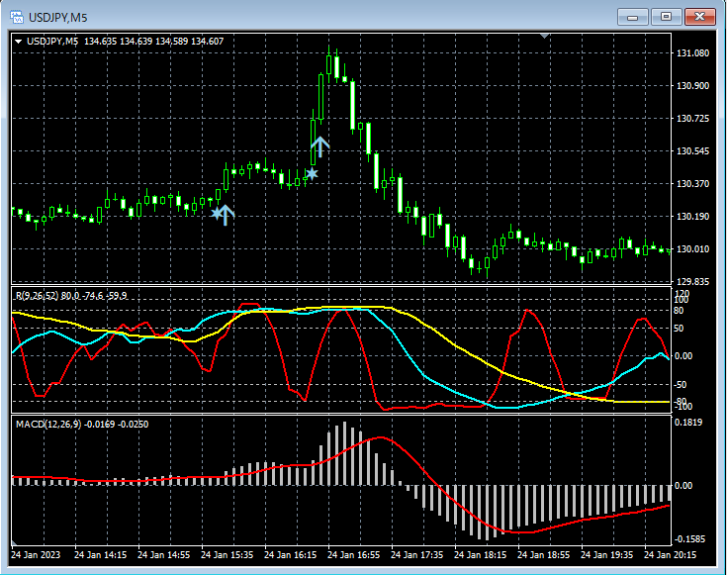This screenshot has width=728, height=575.
Task: Click the 130.900 price scale label
Action: click(692, 85)
